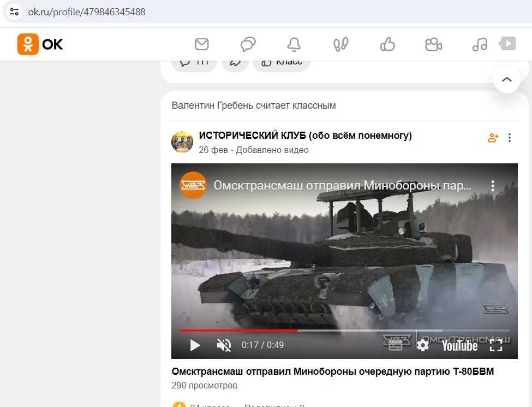Unmute the video sound
Image resolution: width=532 pixels, height=407 pixels.
point(224,345)
